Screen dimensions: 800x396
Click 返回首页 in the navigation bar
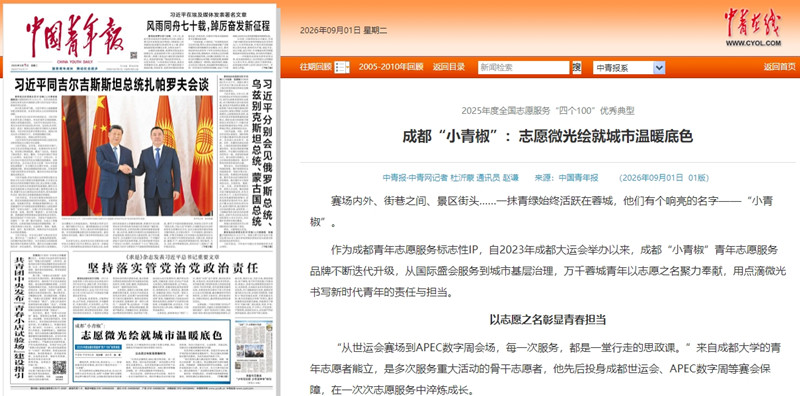tap(780, 67)
